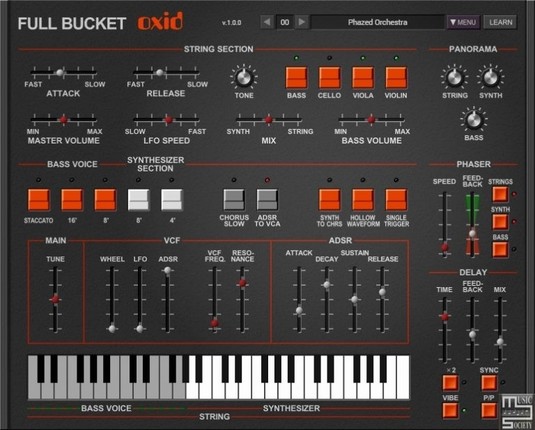The width and height of the screenshot is (535, 430).
Task: Toggle the VIOLIN string switch
Action: click(396, 77)
